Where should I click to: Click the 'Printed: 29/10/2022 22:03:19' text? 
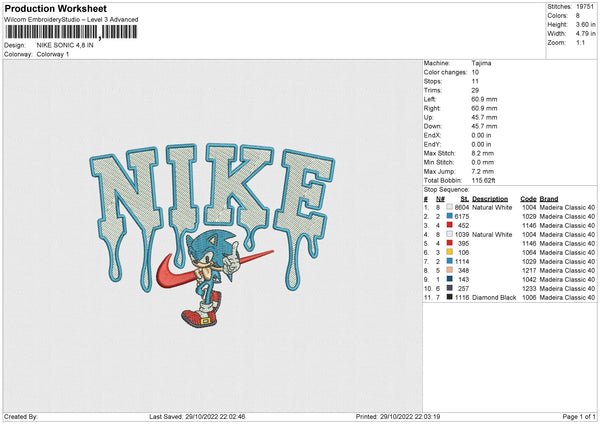coord(398,416)
